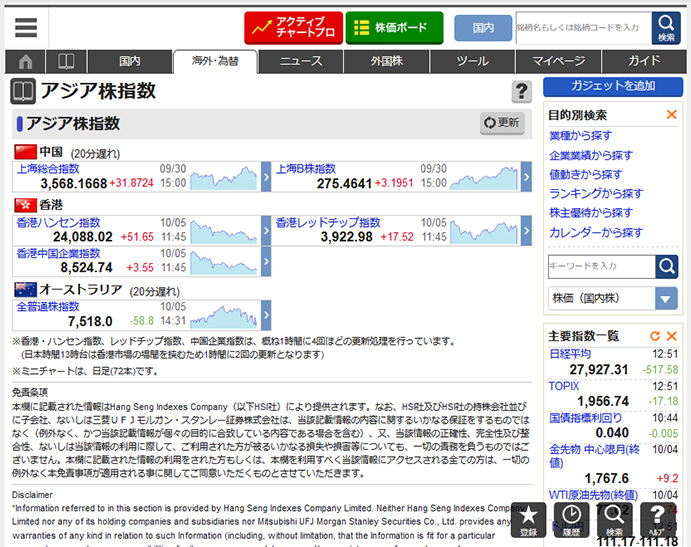This screenshot has height=547, width=691.
Task: Click the book icon beside アジア株指数 title
Action: (x=23, y=92)
